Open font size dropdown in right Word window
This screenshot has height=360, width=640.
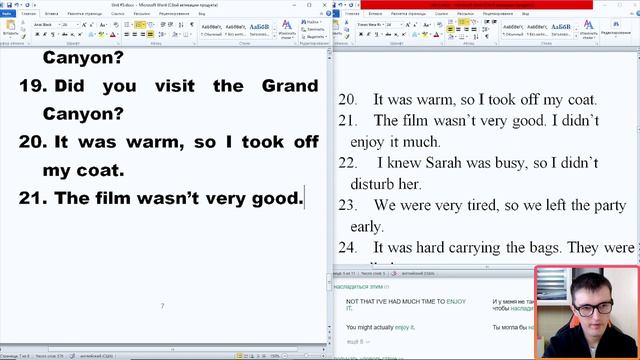[402, 25]
